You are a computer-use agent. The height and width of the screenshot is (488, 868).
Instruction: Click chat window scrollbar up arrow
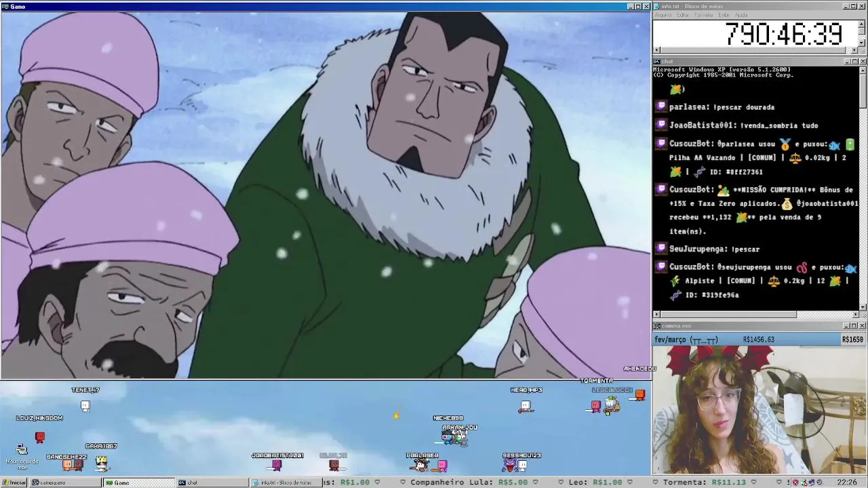pyautogui.click(x=862, y=70)
